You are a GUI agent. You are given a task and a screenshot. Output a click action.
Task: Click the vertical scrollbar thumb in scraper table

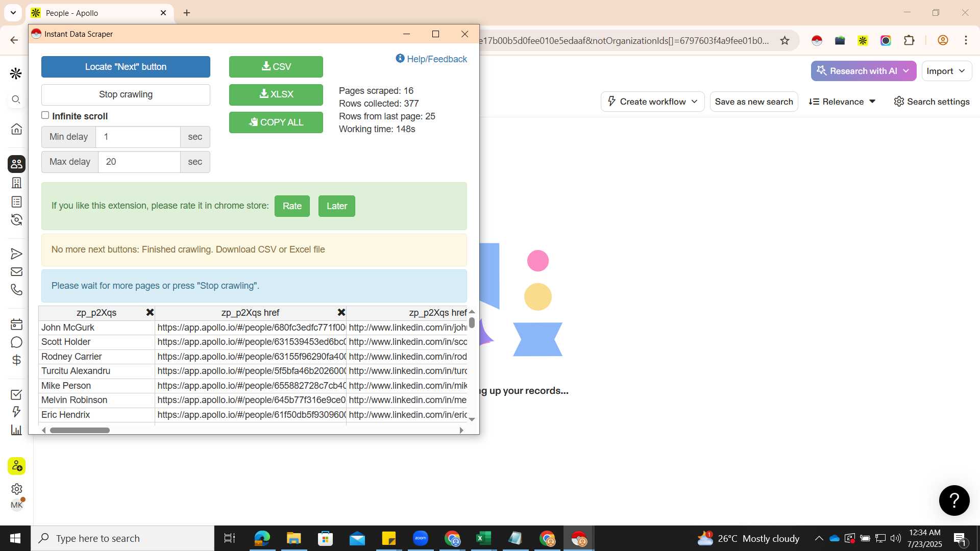click(472, 322)
